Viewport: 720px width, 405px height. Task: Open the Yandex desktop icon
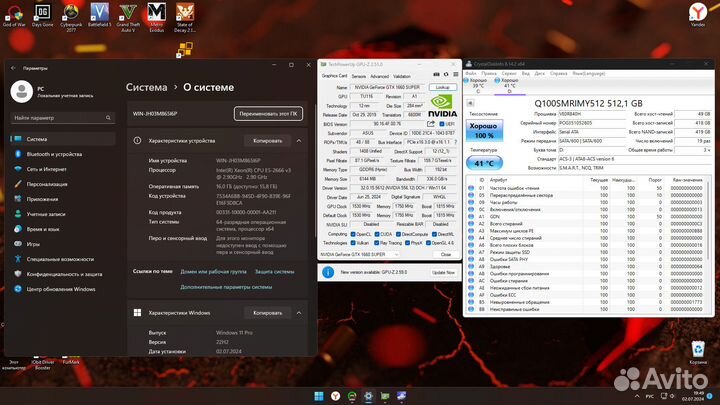pos(698,15)
